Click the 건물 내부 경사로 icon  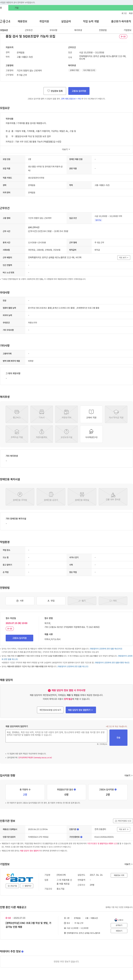point(113,497)
